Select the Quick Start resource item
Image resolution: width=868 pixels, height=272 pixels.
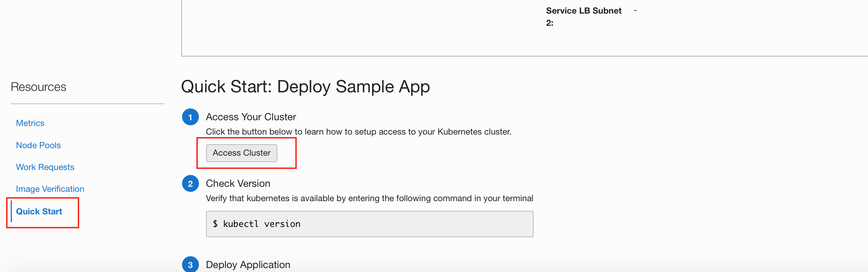(x=39, y=212)
